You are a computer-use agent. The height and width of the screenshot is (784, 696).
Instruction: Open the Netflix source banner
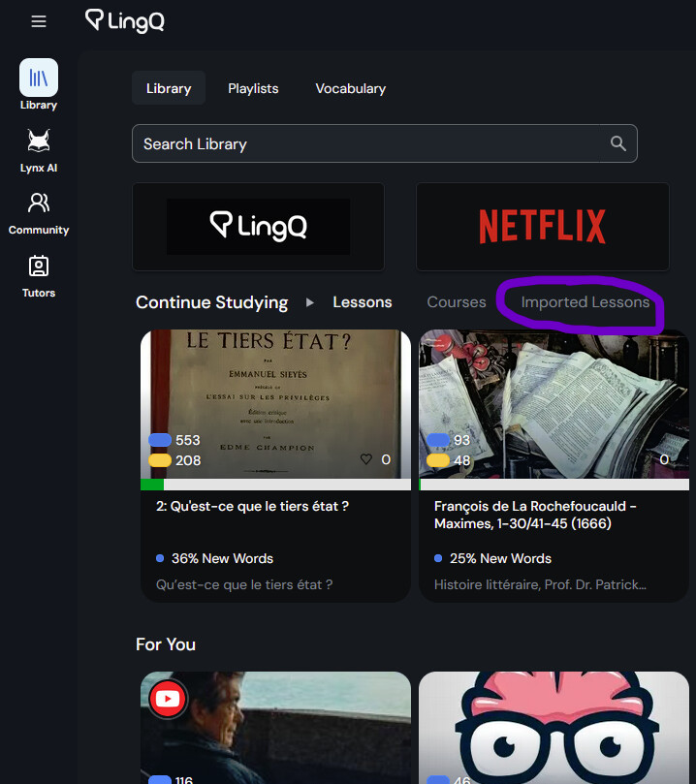542,227
